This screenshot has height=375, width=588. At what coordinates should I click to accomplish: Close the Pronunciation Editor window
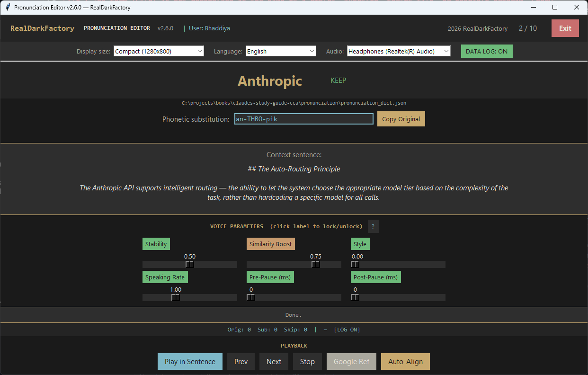pos(577,7)
